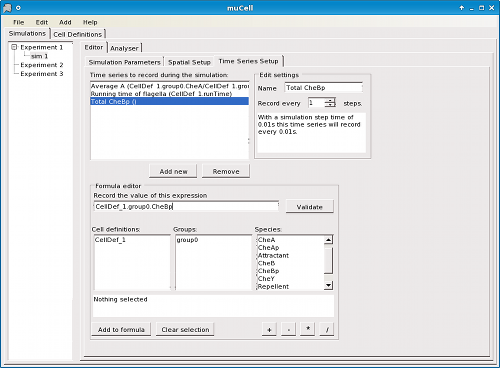This screenshot has height=368, width=500.
Task: Click Species list scroll down arrow
Action: (x=329, y=285)
